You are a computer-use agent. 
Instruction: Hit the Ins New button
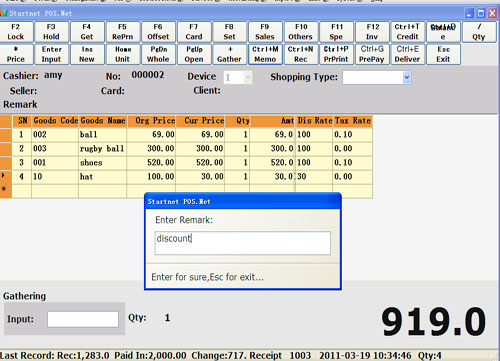87,54
